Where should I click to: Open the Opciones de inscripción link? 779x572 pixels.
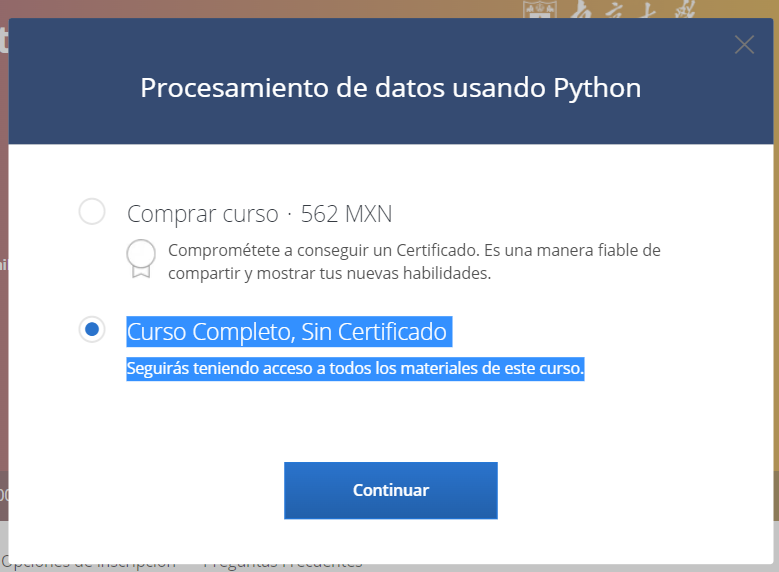click(90, 565)
